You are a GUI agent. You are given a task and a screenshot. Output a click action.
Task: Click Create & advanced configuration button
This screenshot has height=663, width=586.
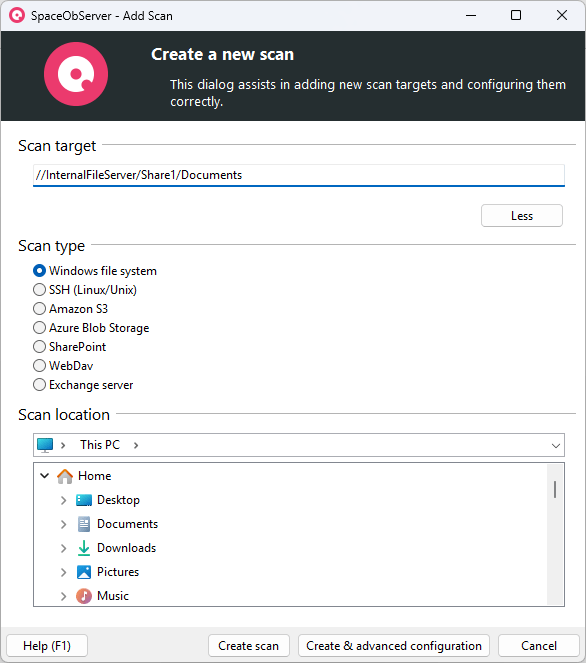click(394, 646)
